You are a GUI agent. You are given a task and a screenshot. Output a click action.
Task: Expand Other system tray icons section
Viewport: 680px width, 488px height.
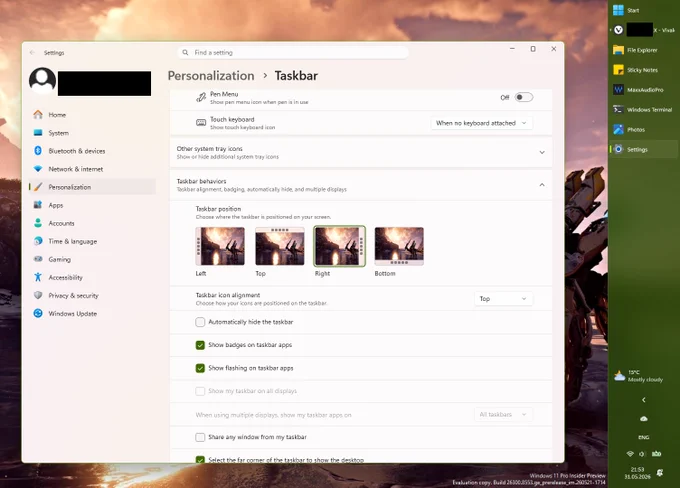361,152
